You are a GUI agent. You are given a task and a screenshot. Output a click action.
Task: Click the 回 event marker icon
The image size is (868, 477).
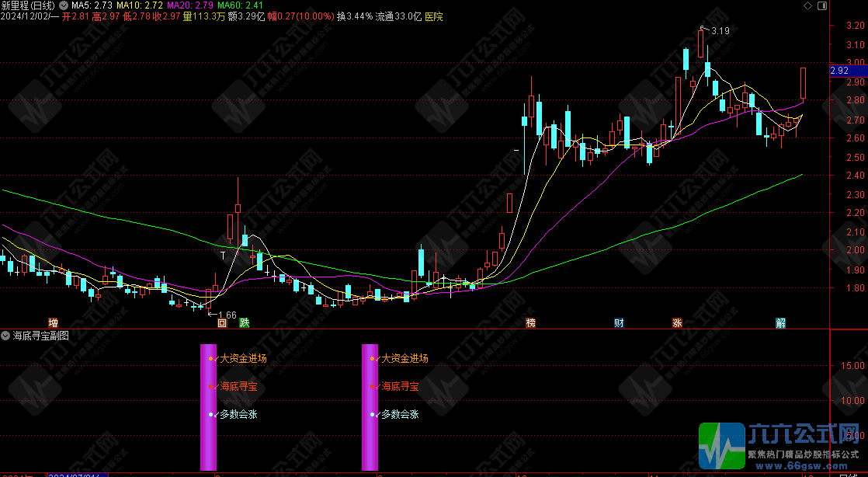(x=221, y=322)
